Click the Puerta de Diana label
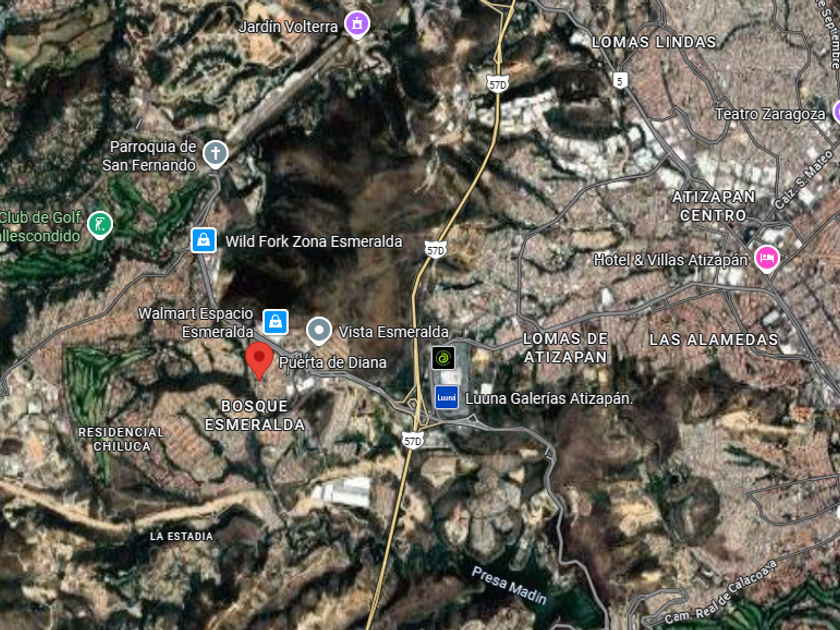This screenshot has width=840, height=630. [333, 363]
